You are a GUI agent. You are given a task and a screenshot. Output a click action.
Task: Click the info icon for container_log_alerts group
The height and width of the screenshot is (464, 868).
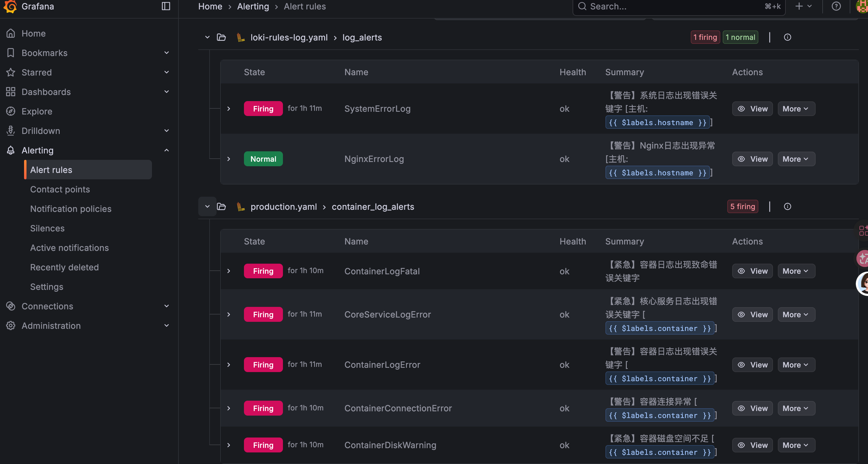787,206
